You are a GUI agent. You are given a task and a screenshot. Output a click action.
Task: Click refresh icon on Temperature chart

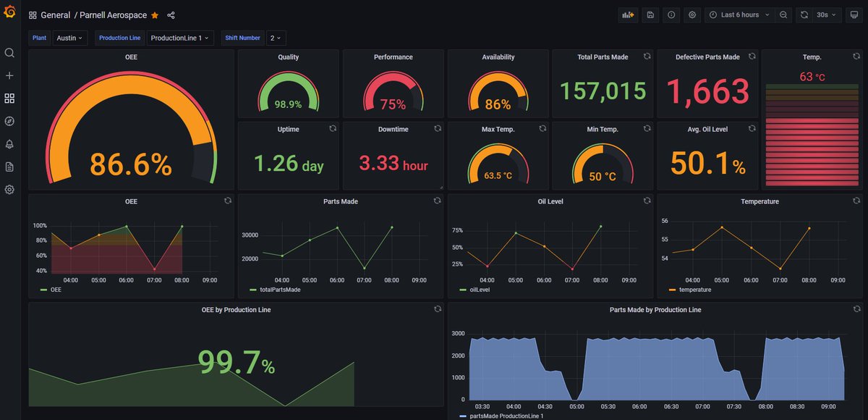pos(857,201)
